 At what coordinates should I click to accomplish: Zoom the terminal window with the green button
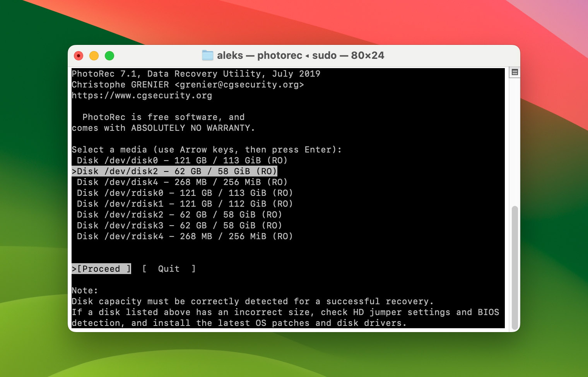coord(109,56)
